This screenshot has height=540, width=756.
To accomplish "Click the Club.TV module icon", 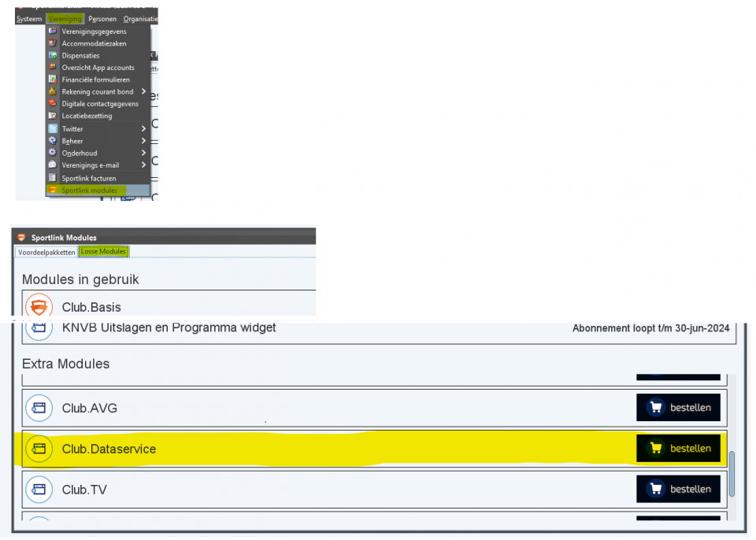I will (39, 490).
